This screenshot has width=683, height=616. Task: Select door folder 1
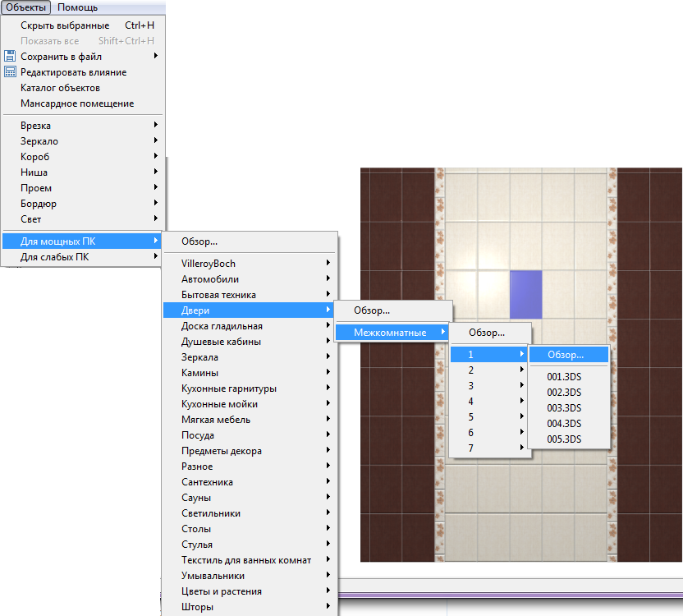click(488, 355)
